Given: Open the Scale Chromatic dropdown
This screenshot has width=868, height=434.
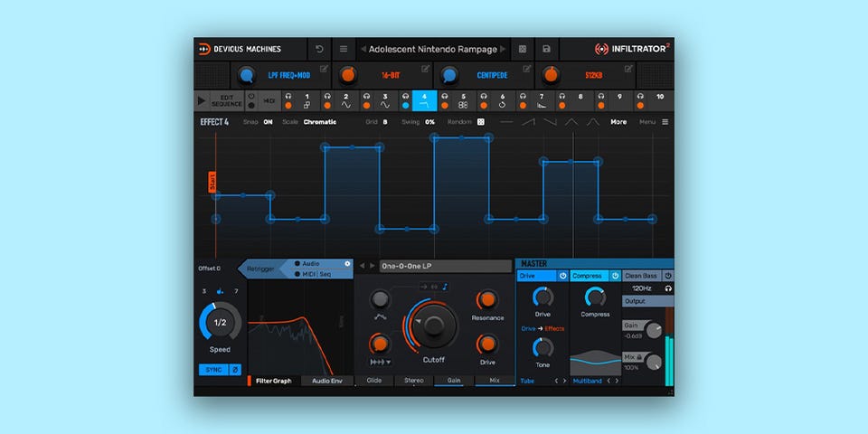Looking at the screenshot, I should click(x=319, y=122).
